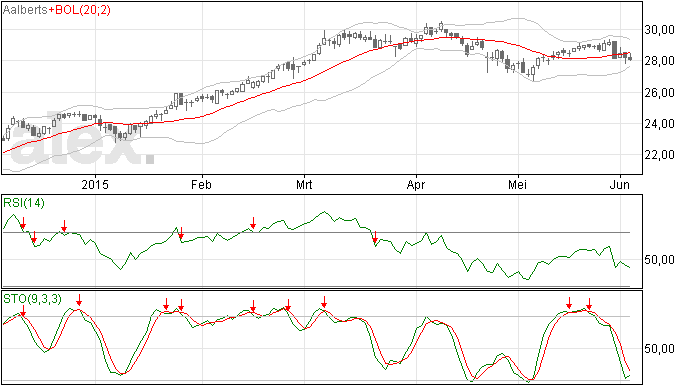Click the Aalberts chart title label
690x387 pixels.
click(x=25, y=10)
